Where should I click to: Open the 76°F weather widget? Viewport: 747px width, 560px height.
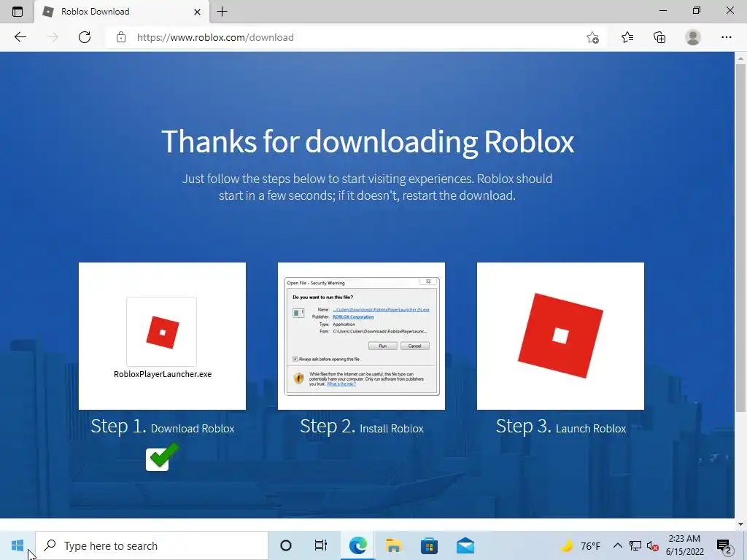pos(581,545)
